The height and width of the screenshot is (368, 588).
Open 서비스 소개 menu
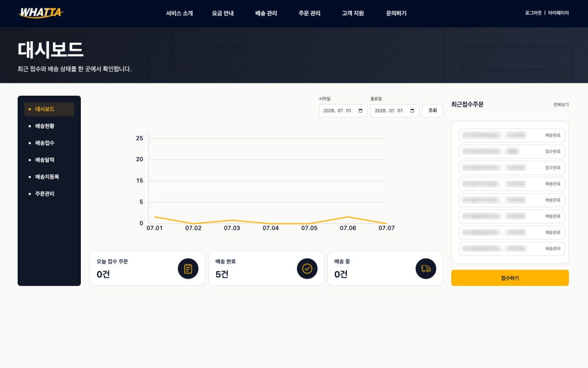tap(179, 13)
